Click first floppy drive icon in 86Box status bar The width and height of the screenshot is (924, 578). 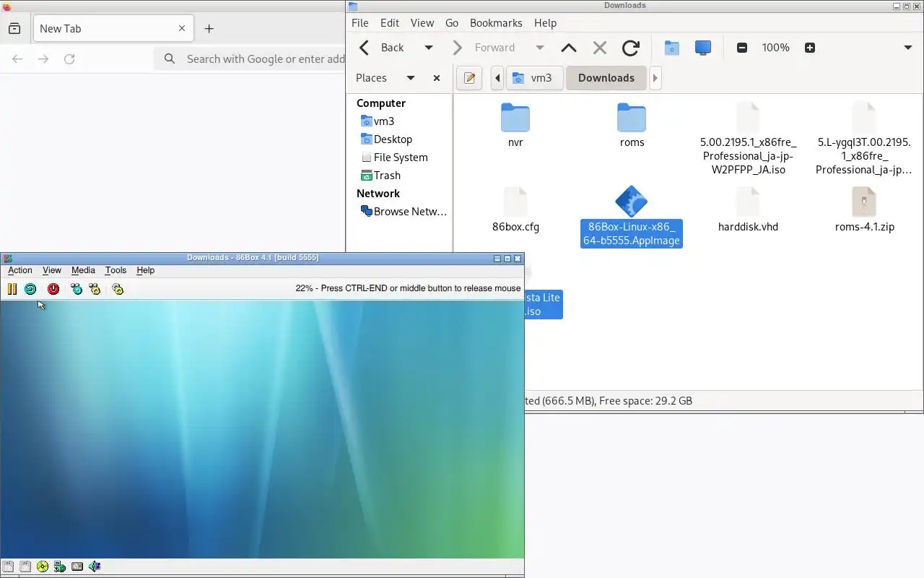(x=8, y=567)
